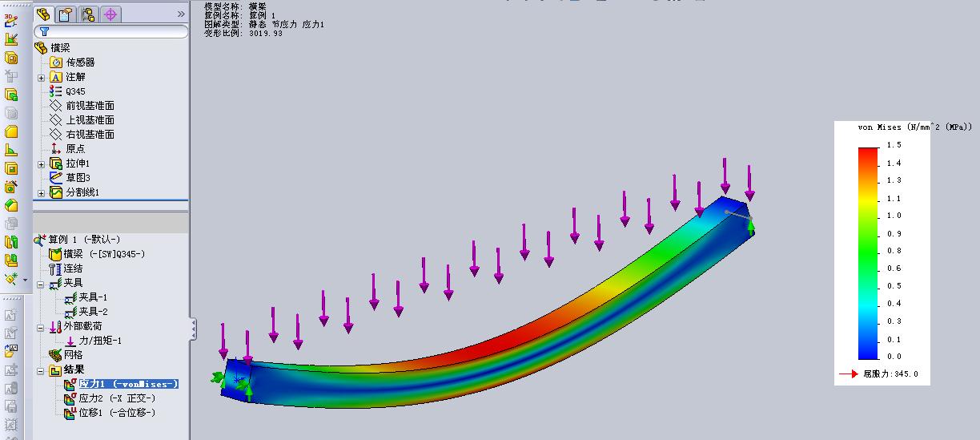Collapse the 夹具 fixtures folder
This screenshot has width=980, height=440.
click(x=41, y=284)
